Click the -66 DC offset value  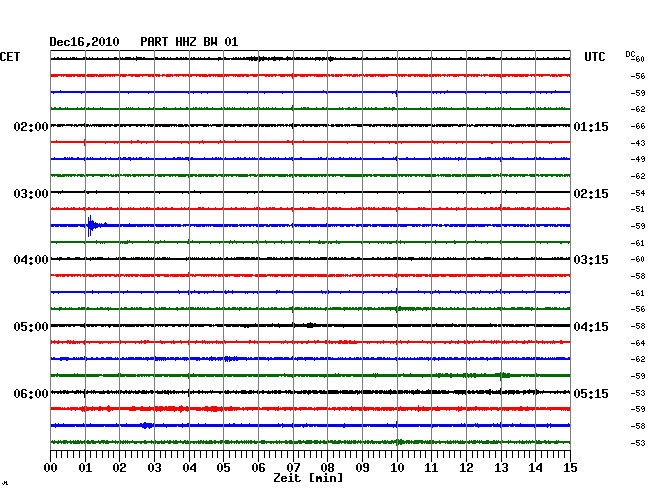tap(638, 127)
